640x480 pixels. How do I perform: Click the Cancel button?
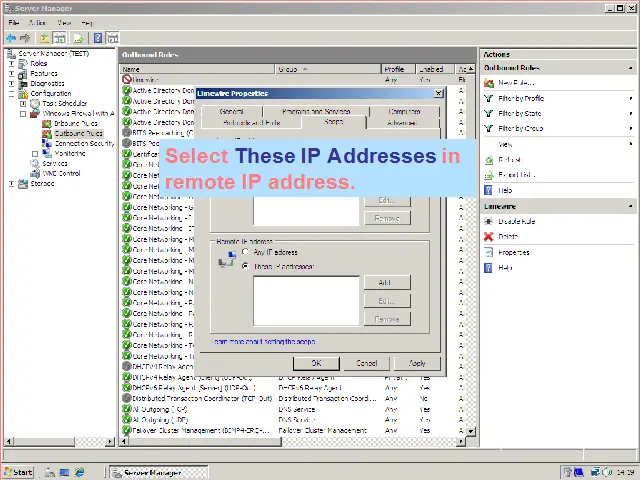[x=367, y=363]
